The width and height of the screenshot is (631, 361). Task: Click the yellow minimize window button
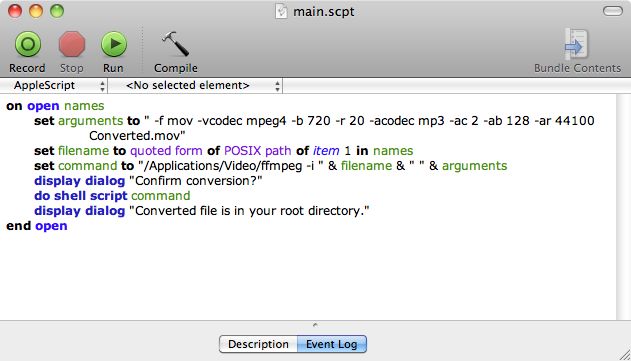pos(36,11)
